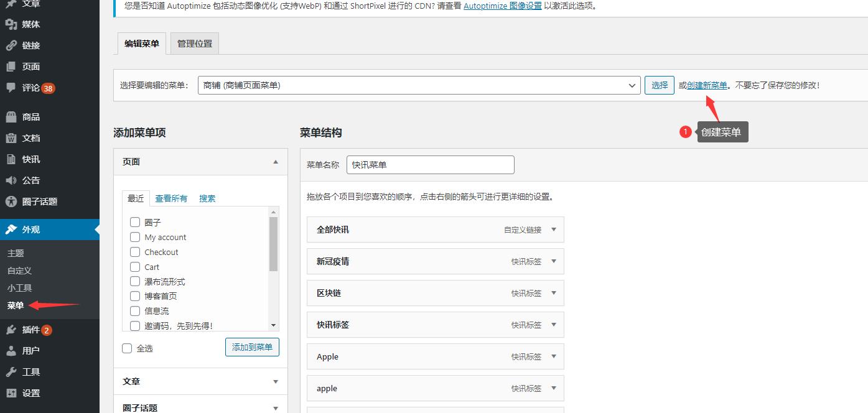Click the 圈子话题 icon in sidebar

point(11,202)
